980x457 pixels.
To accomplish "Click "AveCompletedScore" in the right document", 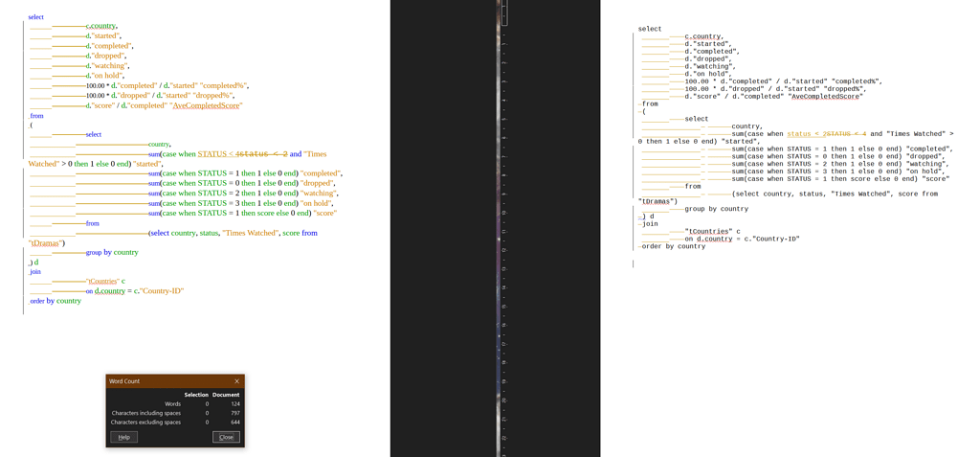I will tap(826, 96).
